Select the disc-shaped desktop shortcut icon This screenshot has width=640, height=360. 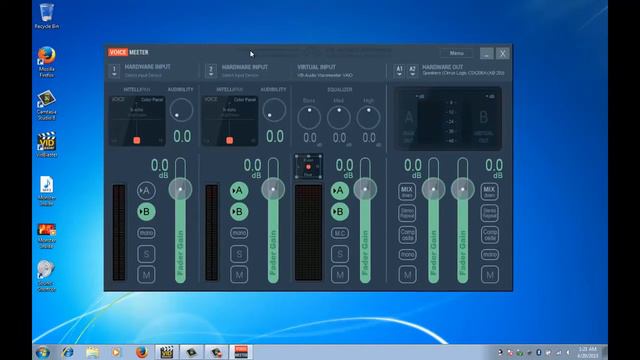click(47, 276)
